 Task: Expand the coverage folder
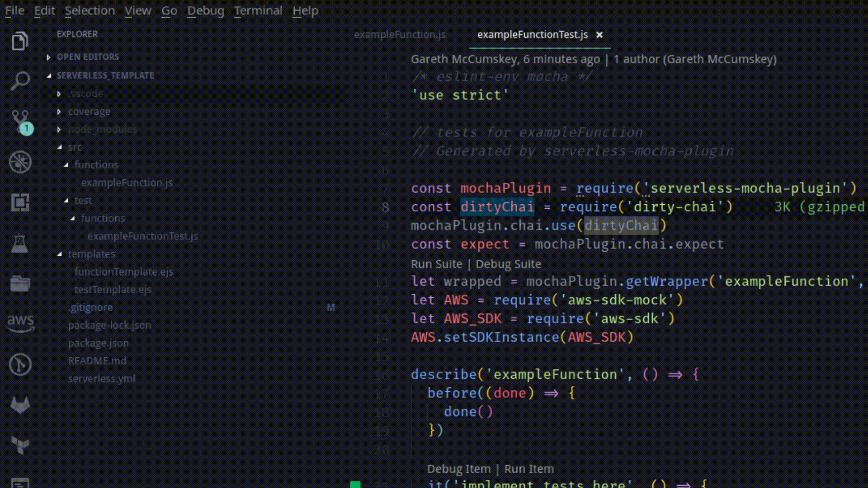[59, 112]
